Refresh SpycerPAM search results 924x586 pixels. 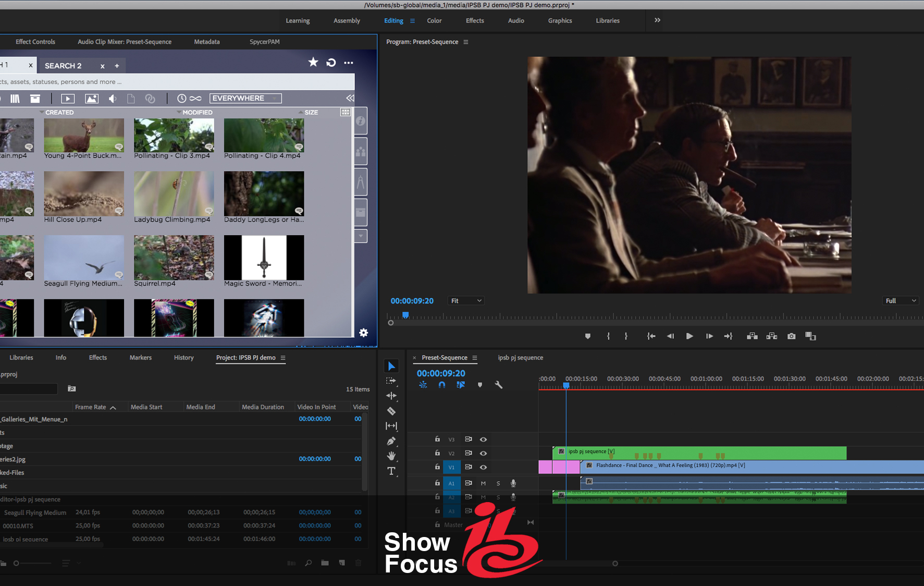click(x=331, y=63)
